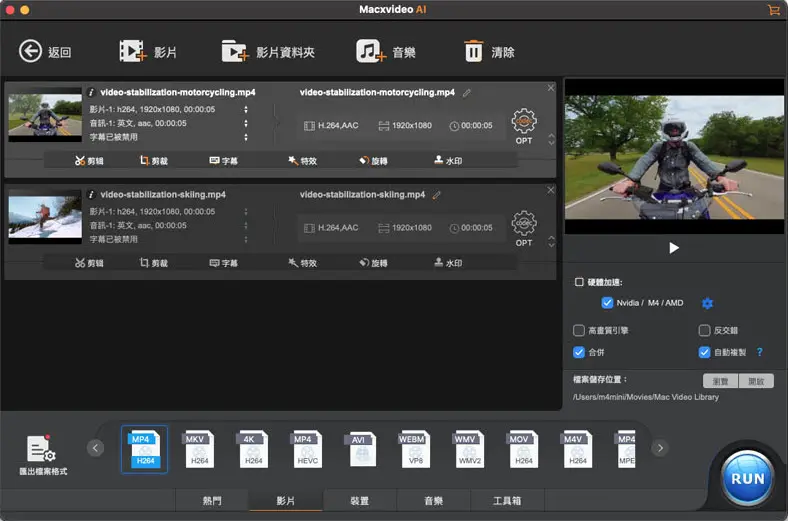Expand audio track selector for motorcycling video
788x521 pixels.
tap(246, 124)
